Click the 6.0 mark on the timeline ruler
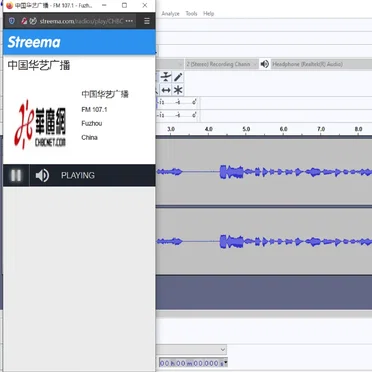 click(x=283, y=129)
